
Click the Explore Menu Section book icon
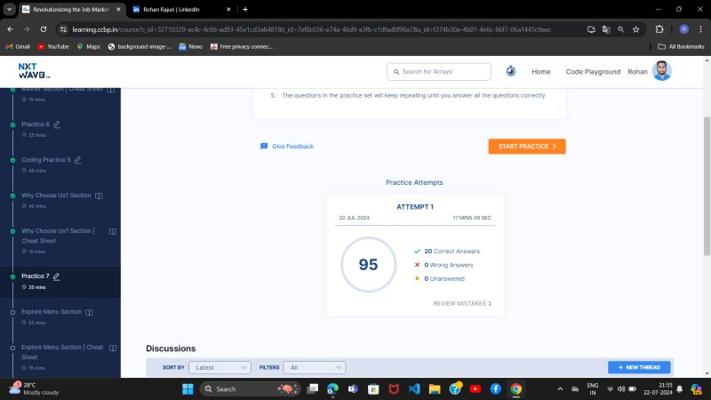pyautogui.click(x=90, y=312)
